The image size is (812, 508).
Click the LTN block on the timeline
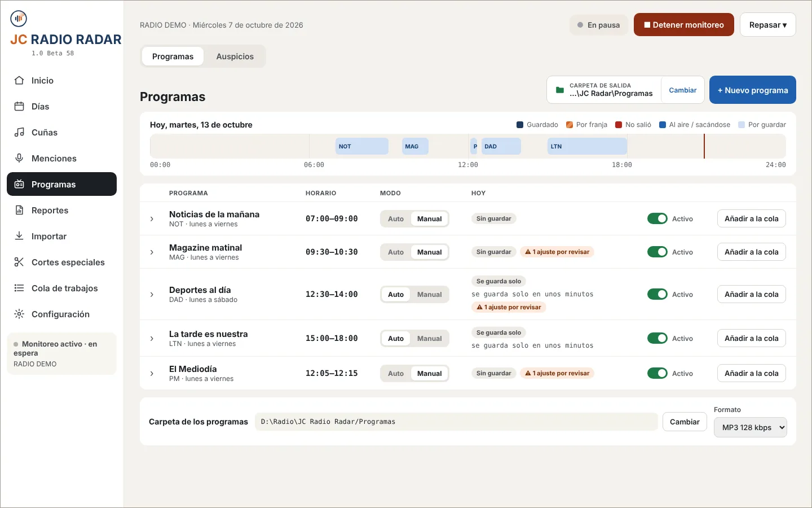(588, 147)
